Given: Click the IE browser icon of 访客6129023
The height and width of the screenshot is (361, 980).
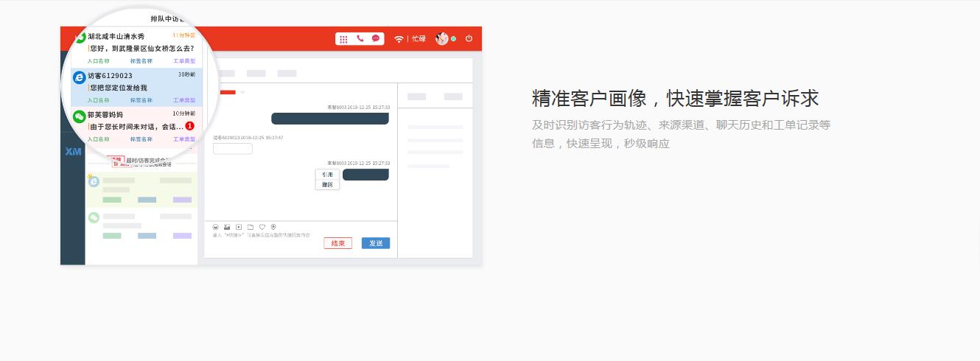Looking at the screenshot, I should pos(79,77).
